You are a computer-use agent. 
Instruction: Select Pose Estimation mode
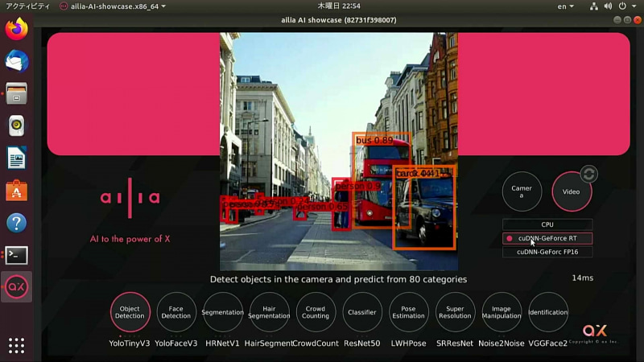[408, 312]
